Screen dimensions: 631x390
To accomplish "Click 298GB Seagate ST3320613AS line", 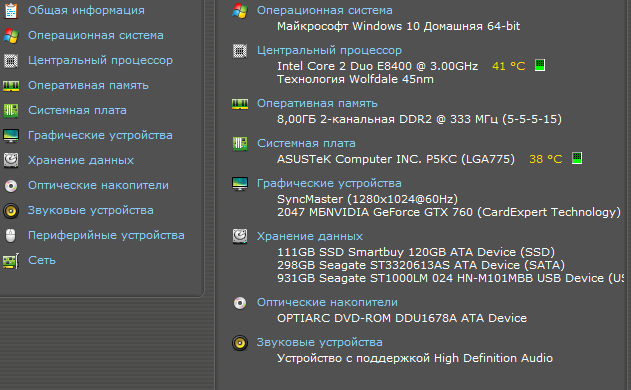I will 421,265.
